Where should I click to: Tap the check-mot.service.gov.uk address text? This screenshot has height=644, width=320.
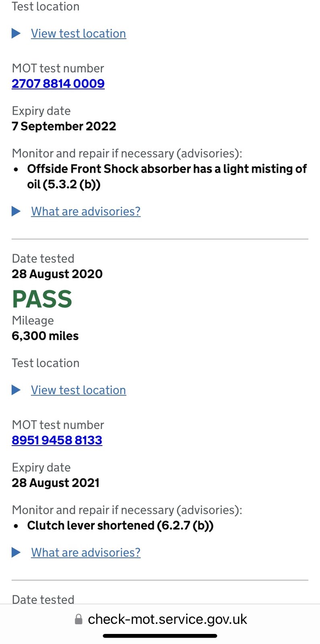(167, 619)
